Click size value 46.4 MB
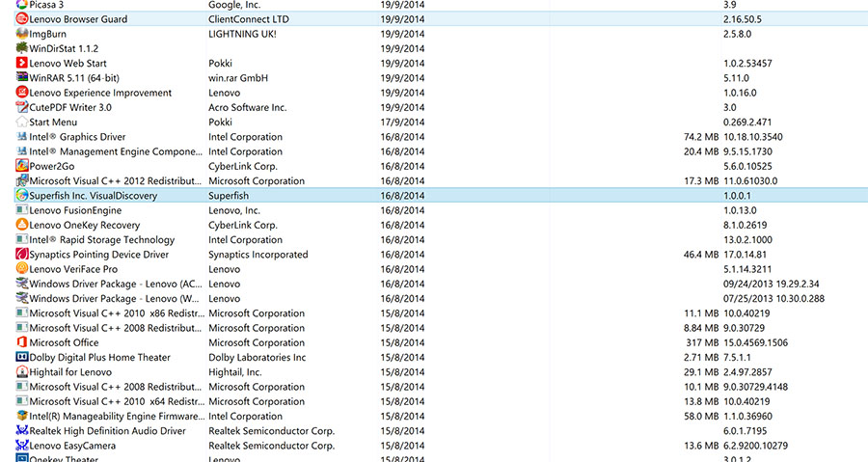 click(701, 255)
